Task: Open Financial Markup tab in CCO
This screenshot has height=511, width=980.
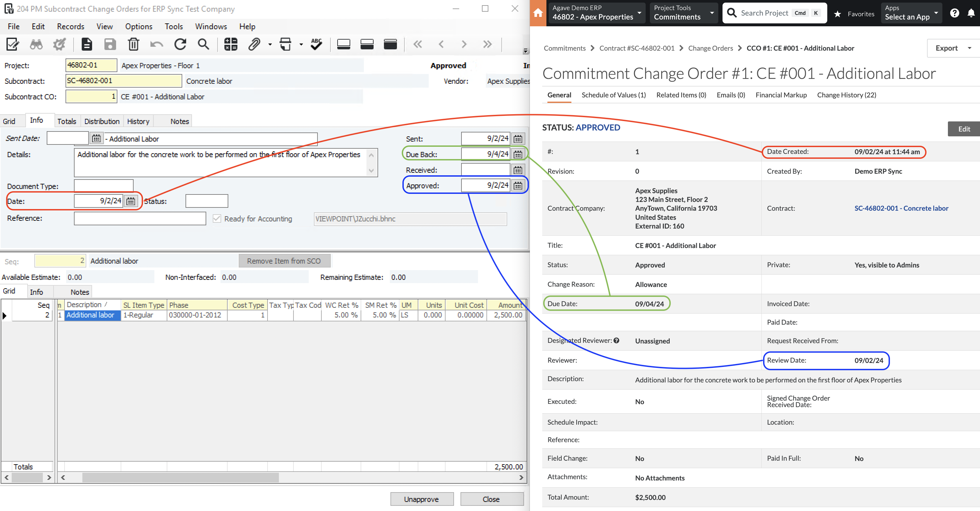Action: point(781,95)
